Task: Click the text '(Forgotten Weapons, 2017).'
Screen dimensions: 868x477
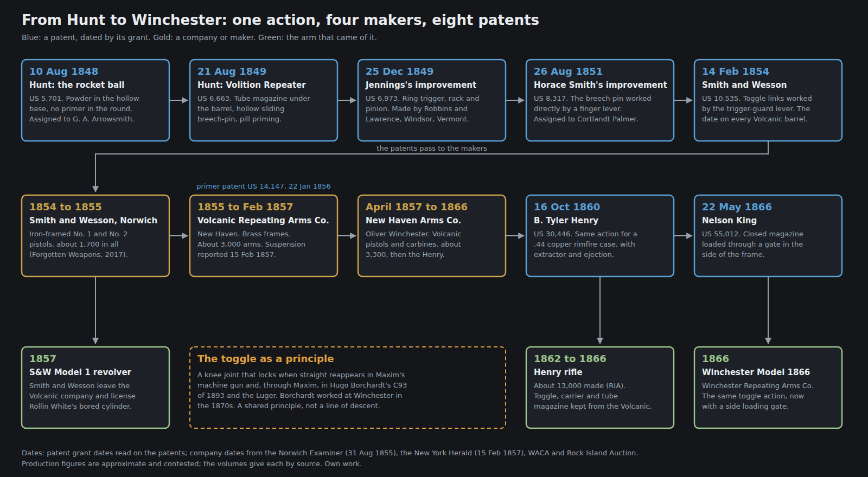Action: (x=79, y=255)
